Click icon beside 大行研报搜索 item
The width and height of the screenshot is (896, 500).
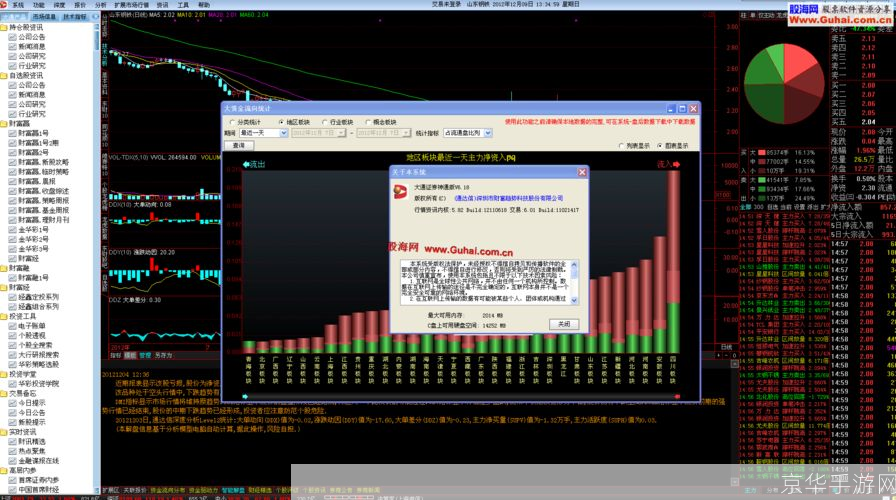click(13, 354)
